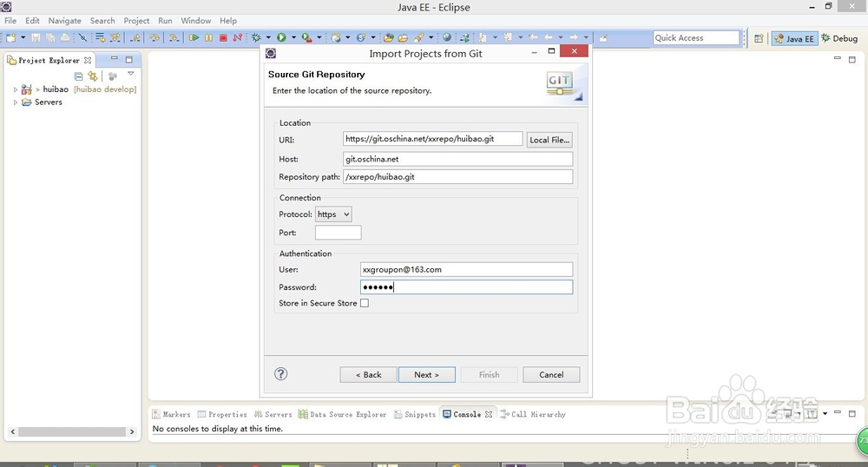Viewport: 868px width, 467px height.
Task: Click the Open Task search folder icon
Action: pos(403,37)
